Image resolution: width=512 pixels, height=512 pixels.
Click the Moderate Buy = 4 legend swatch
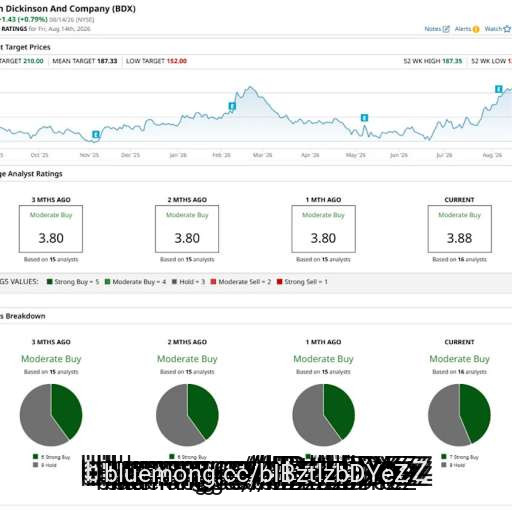[x=107, y=282]
